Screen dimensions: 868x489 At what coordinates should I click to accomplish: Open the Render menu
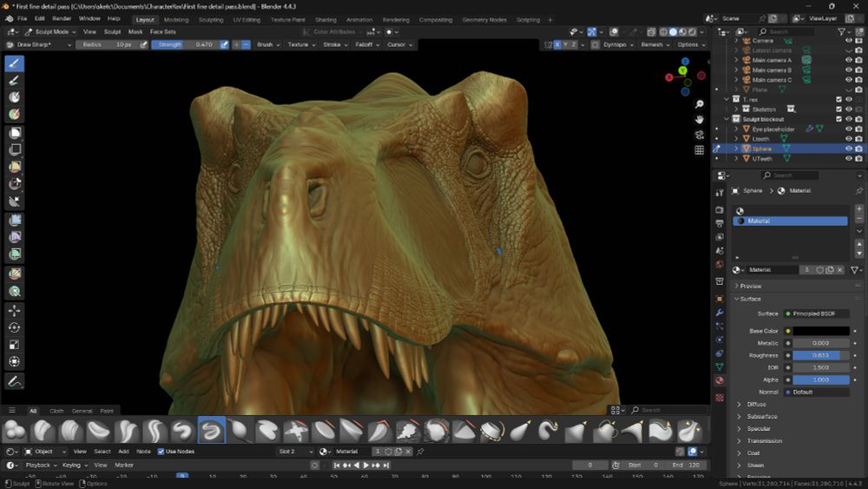(x=62, y=18)
